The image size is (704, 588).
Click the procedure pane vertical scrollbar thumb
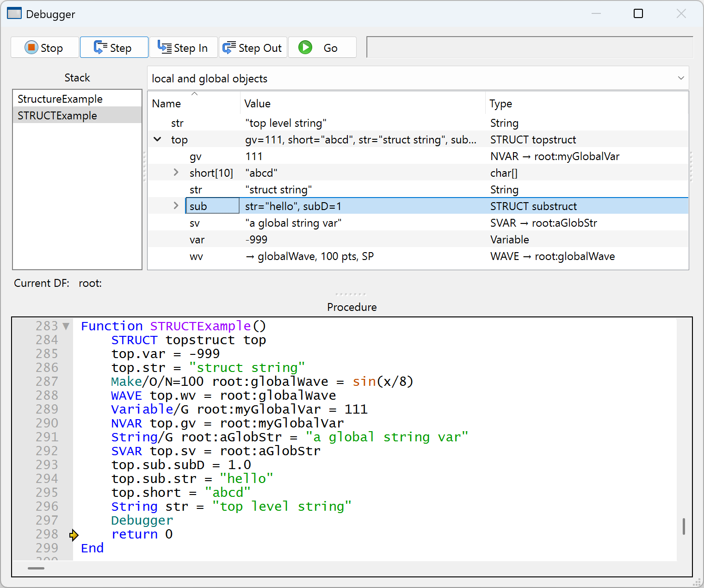coord(684,526)
